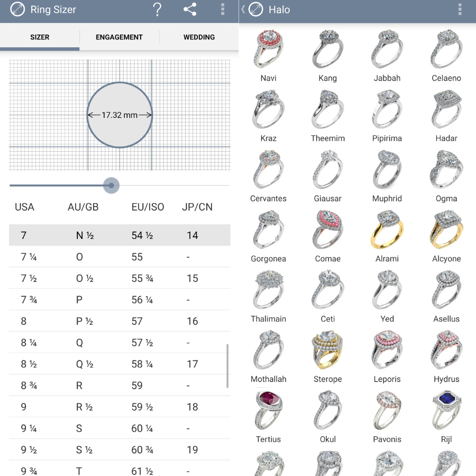Viewport: 476px width, 476px height.
Task: Open the Ceti halo ring
Action: 327,296
